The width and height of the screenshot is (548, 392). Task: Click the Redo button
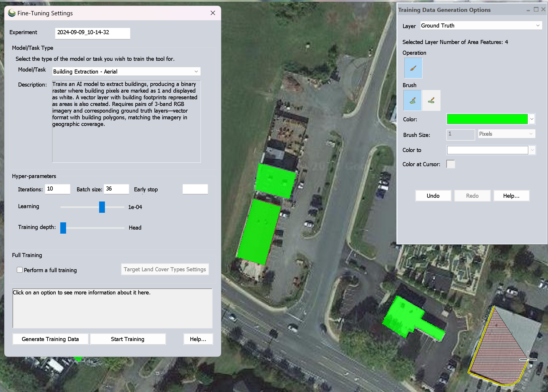click(472, 196)
